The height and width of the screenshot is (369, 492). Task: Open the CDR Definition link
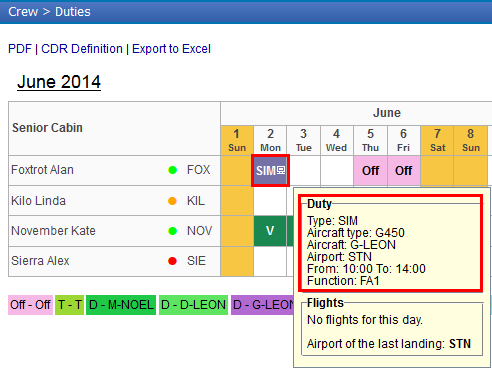82,49
